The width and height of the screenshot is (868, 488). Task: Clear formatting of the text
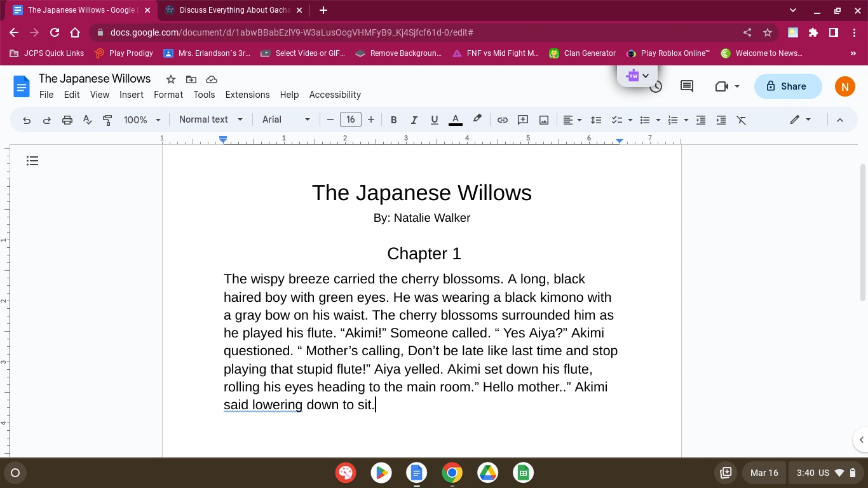tap(741, 119)
